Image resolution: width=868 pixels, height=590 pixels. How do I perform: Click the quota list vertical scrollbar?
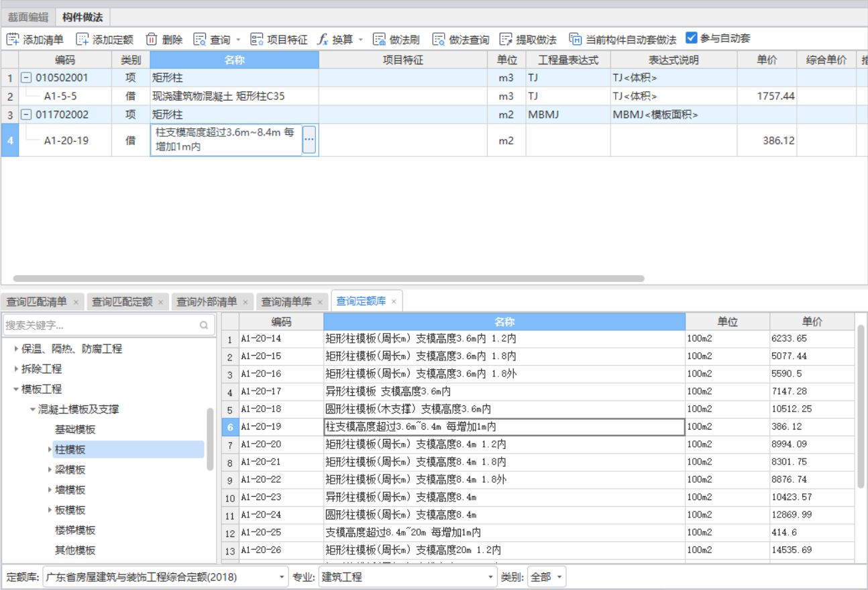pos(861,407)
